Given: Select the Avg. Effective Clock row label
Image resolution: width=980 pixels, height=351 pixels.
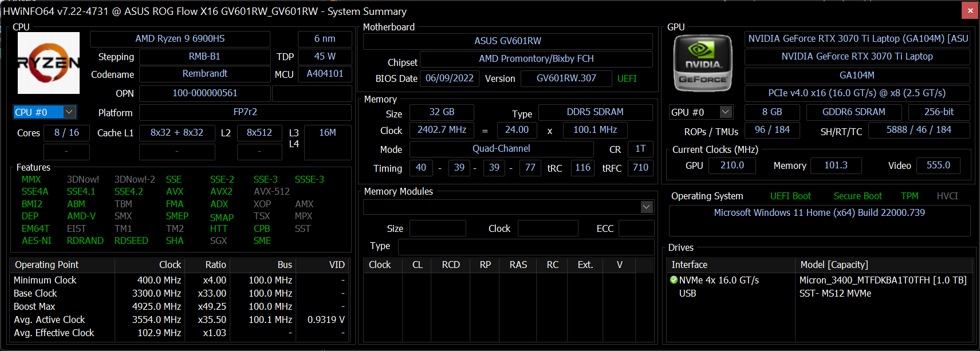Looking at the screenshot, I should coord(54,333).
